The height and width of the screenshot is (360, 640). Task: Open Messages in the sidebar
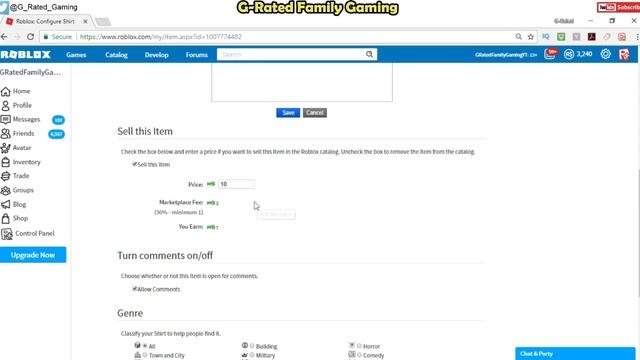[x=21, y=120]
